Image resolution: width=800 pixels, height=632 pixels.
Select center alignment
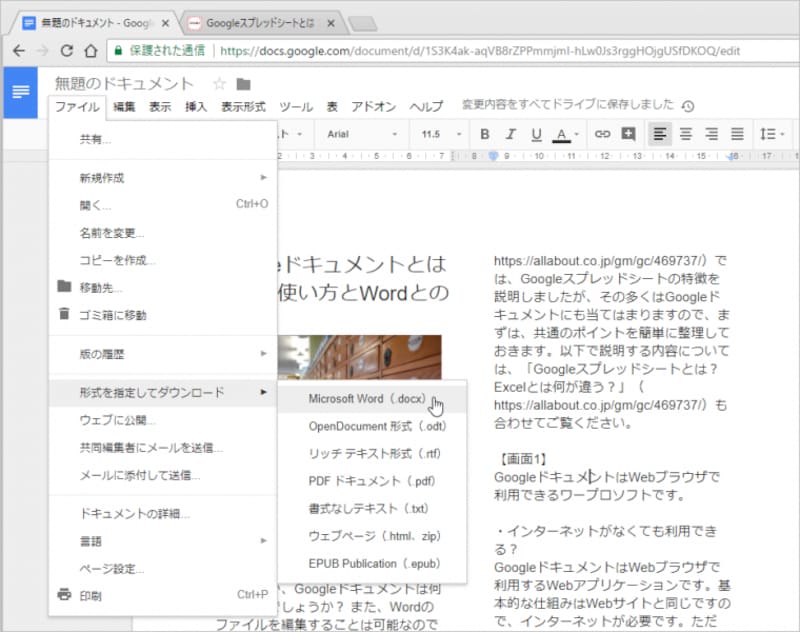[685, 134]
